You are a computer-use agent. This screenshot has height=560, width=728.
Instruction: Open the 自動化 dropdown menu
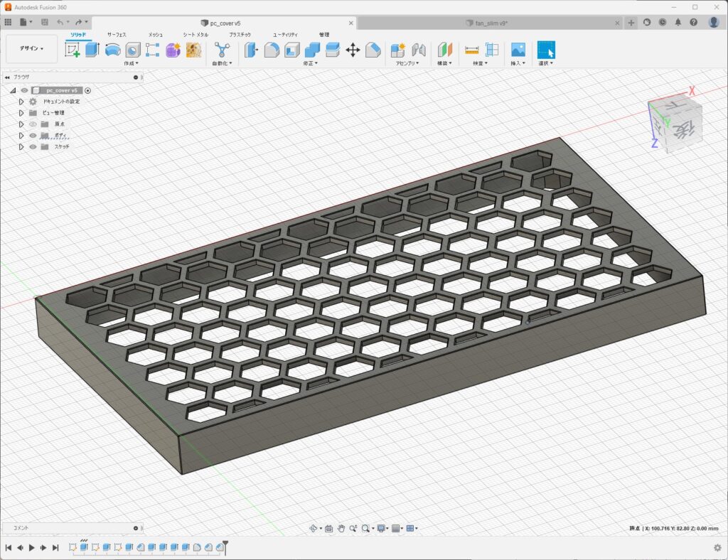[x=222, y=63]
